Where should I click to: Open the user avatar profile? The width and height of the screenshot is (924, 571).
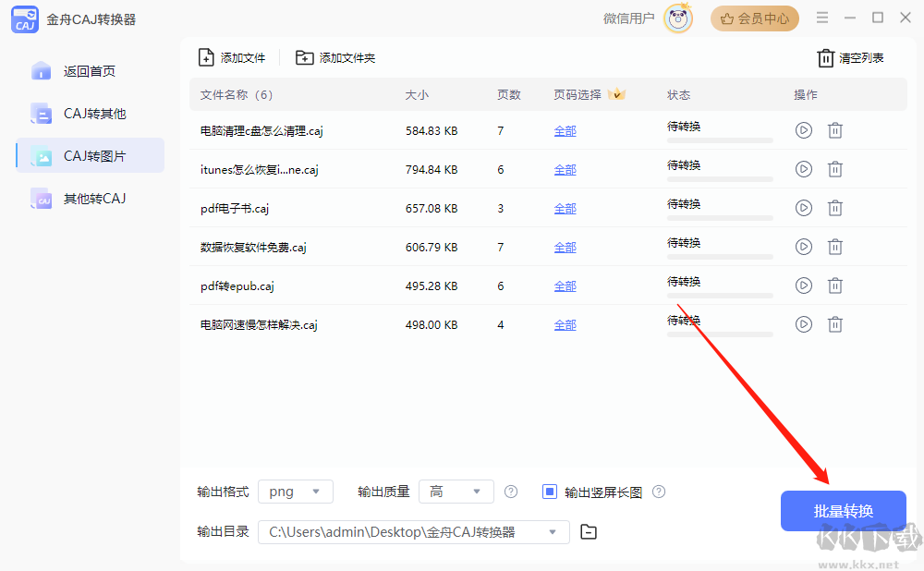(677, 18)
